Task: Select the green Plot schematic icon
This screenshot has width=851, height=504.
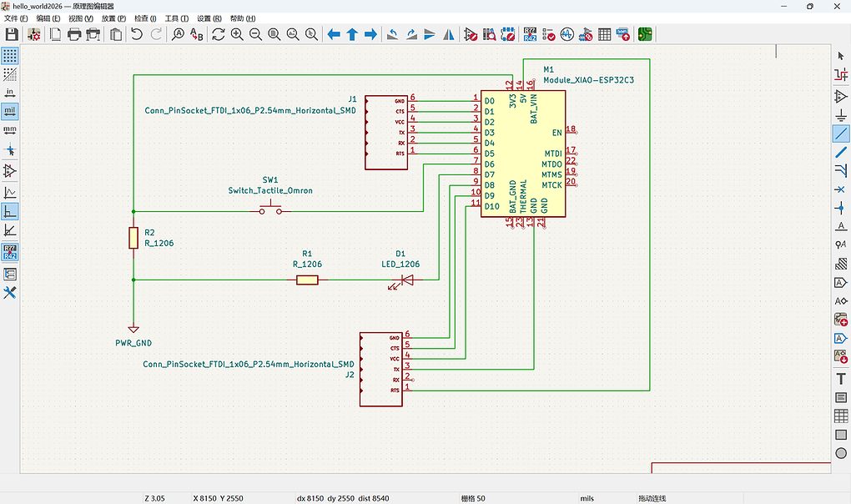Action: tap(644, 33)
